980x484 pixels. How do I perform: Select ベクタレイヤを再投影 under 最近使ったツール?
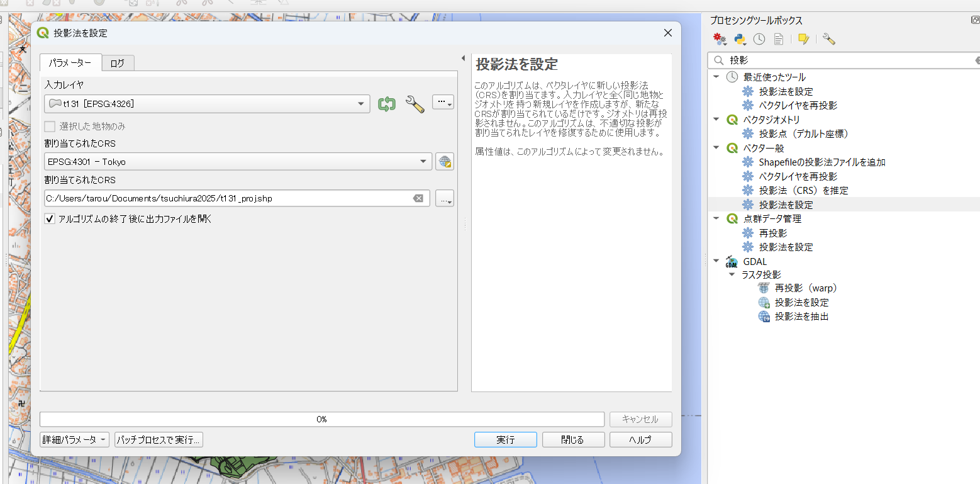pos(798,105)
